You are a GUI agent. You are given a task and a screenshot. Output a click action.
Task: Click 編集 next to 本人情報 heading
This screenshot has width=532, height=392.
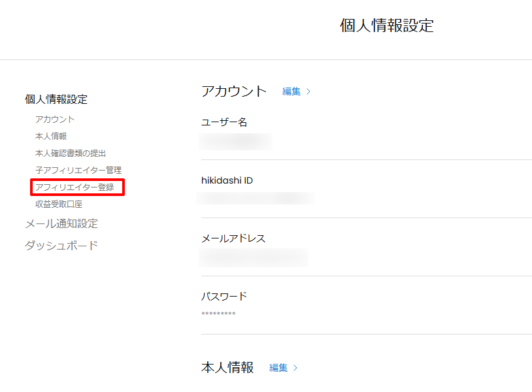[278, 368]
